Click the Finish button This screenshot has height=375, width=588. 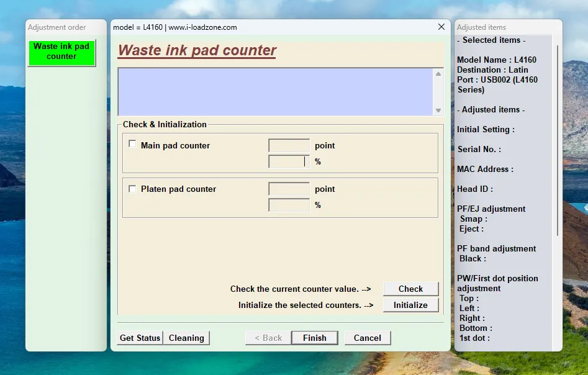point(314,338)
